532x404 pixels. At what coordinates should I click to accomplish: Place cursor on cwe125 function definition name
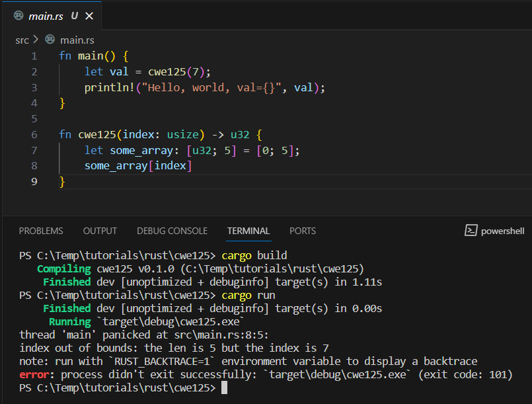[95, 134]
